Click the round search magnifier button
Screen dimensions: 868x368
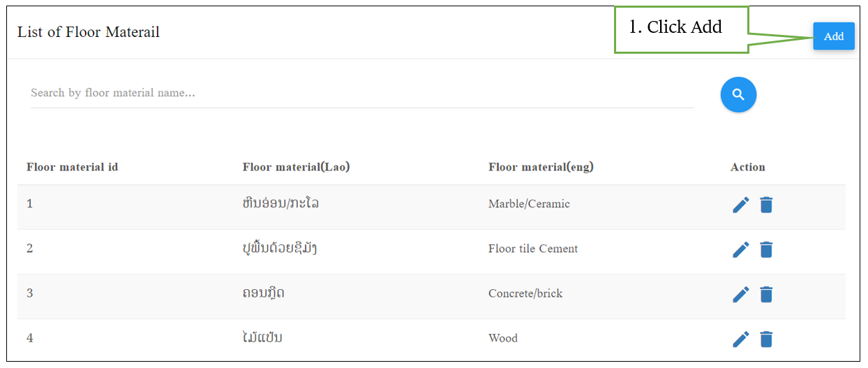(738, 94)
